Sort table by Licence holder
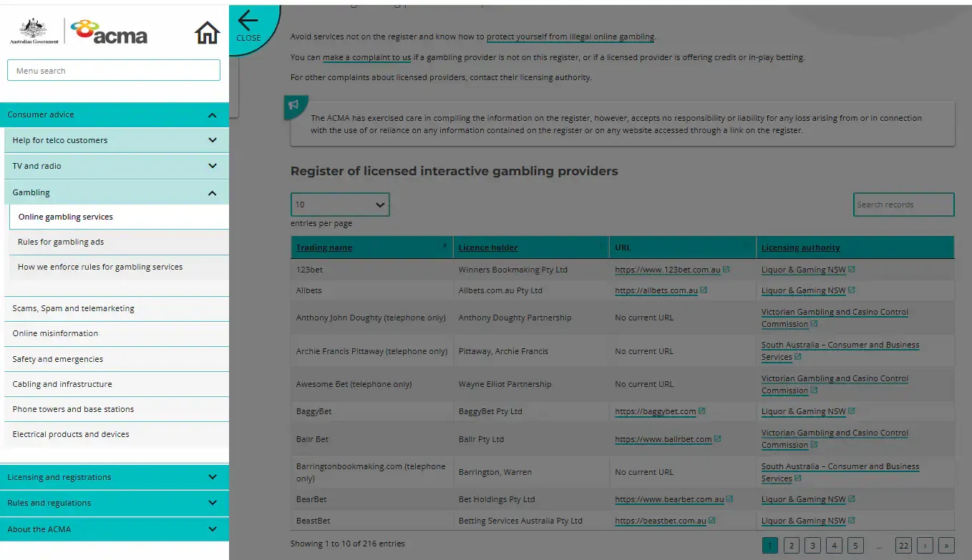 click(488, 247)
